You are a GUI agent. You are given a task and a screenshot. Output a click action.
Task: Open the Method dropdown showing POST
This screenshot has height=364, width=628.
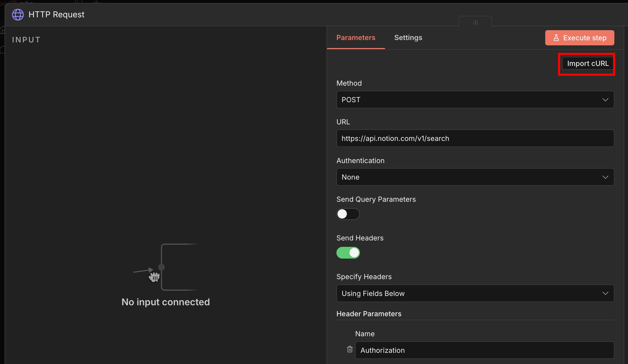475,100
